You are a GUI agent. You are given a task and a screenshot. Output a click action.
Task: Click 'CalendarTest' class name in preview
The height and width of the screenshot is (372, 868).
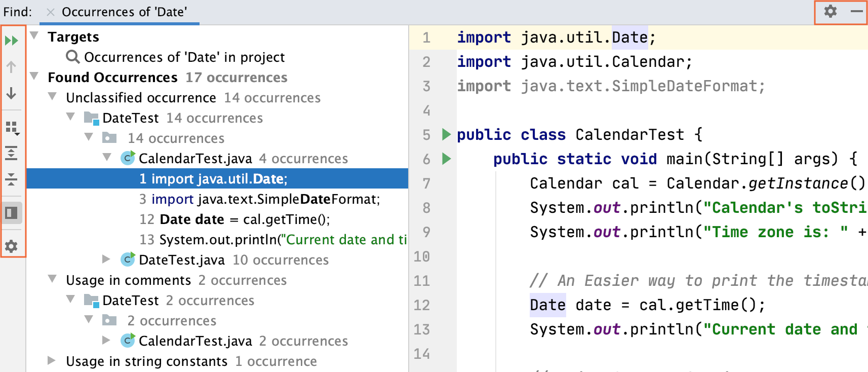click(x=629, y=135)
